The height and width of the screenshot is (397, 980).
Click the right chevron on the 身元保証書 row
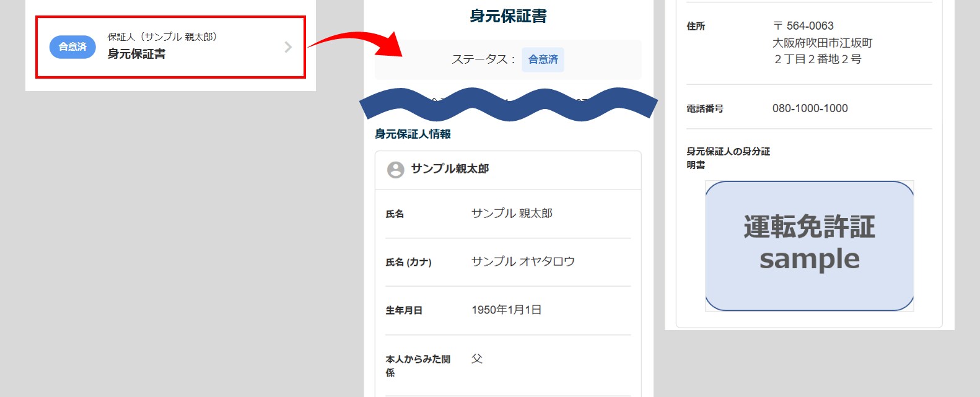tap(288, 47)
